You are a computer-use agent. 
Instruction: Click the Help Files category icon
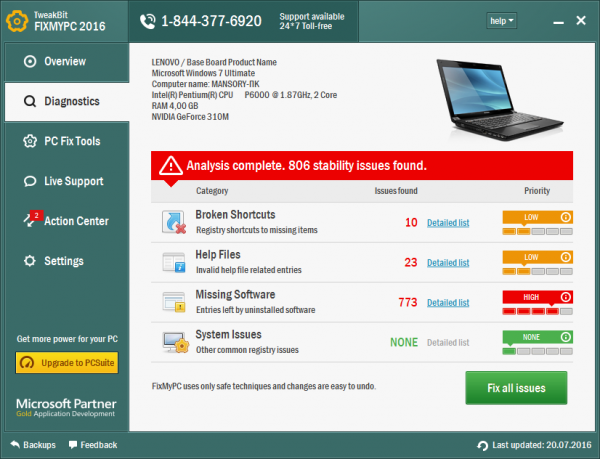point(174,262)
